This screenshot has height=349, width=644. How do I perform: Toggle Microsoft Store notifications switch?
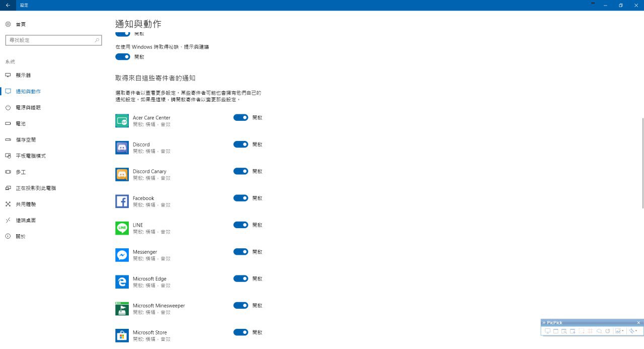pyautogui.click(x=241, y=332)
